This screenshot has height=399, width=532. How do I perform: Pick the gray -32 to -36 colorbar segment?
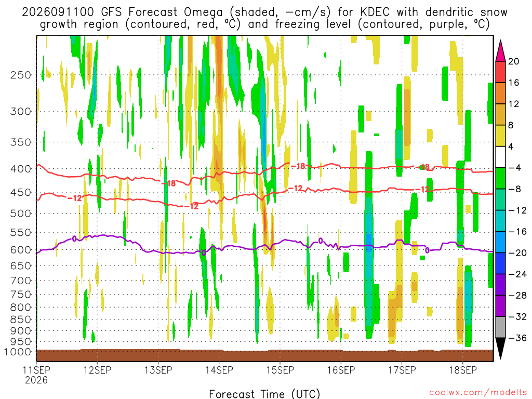(x=500, y=327)
